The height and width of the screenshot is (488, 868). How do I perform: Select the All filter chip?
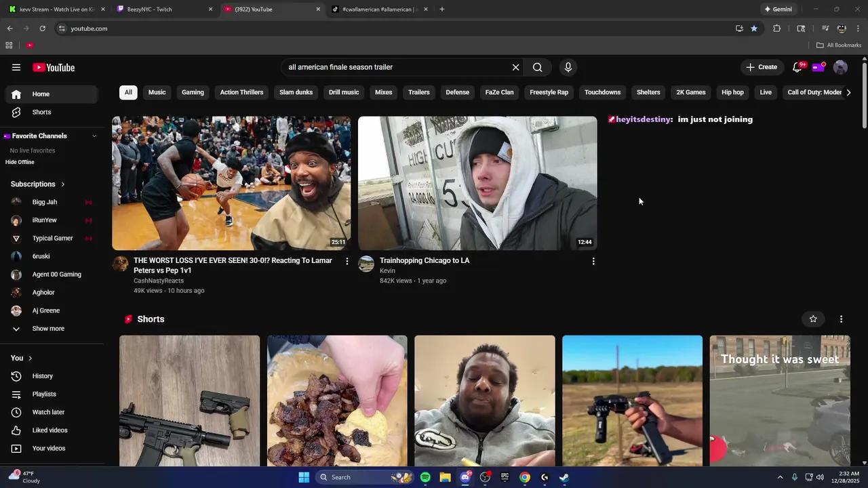pos(128,92)
